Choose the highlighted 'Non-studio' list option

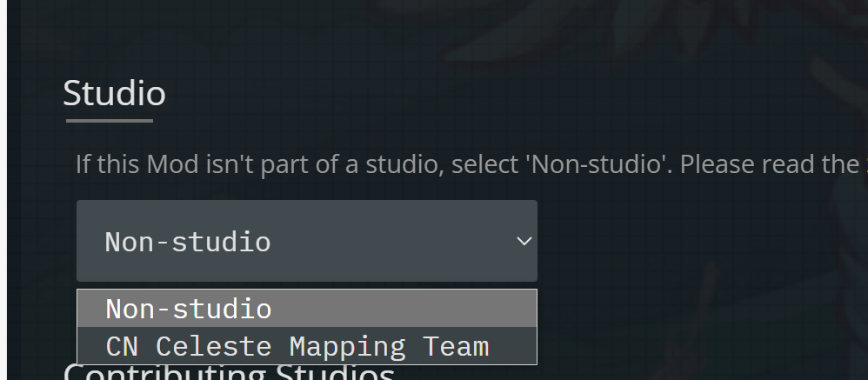tap(189, 309)
